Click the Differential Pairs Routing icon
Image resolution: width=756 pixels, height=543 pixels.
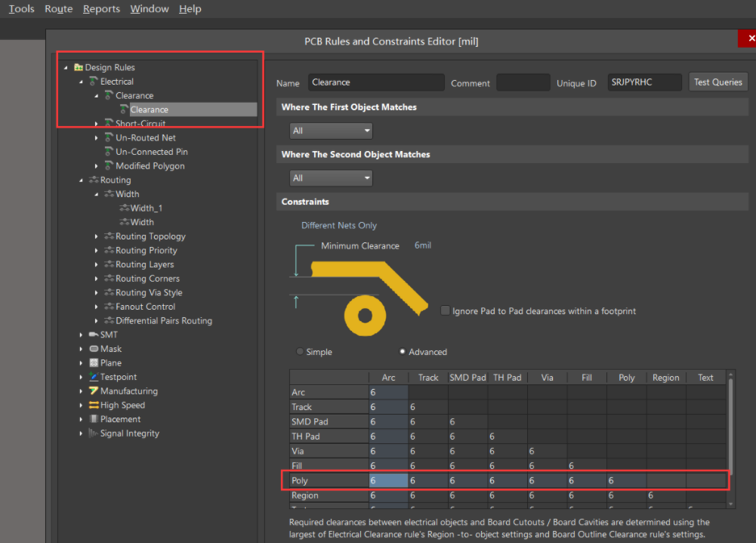(x=109, y=320)
